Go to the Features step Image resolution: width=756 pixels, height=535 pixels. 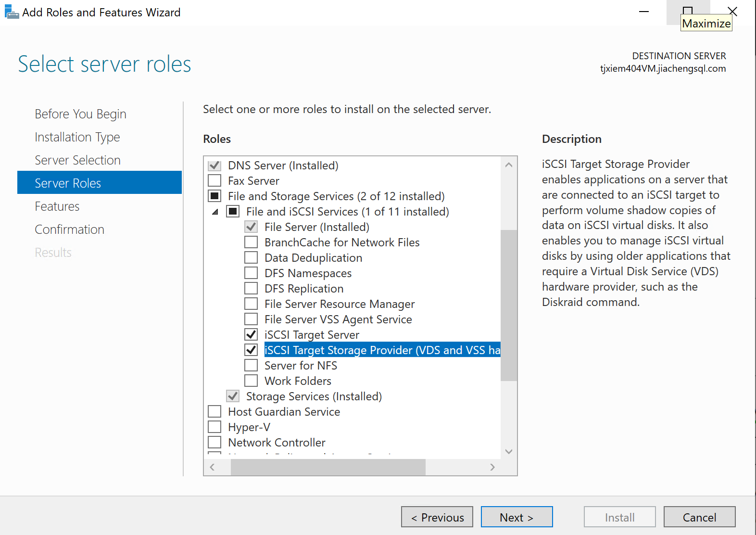pyautogui.click(x=57, y=206)
